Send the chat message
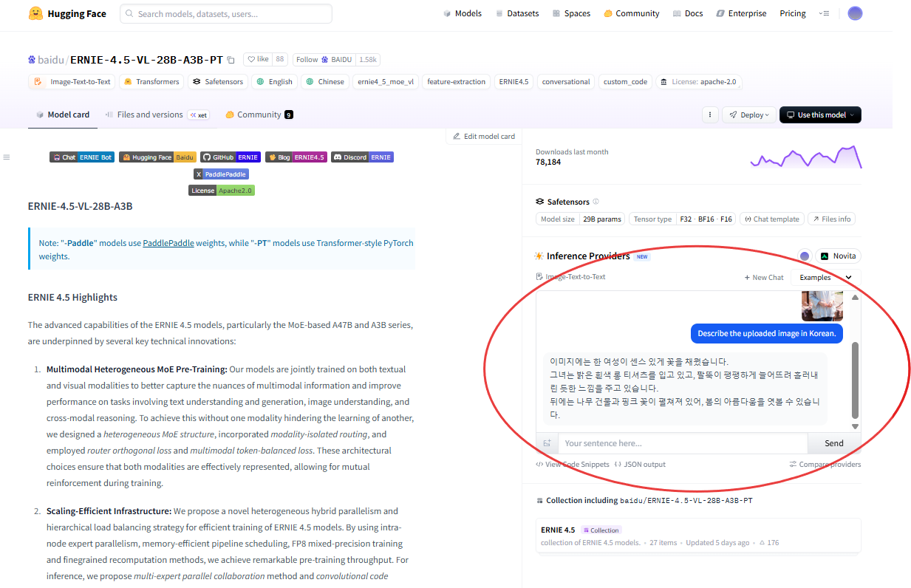The height and width of the screenshot is (588, 911). 834,443
